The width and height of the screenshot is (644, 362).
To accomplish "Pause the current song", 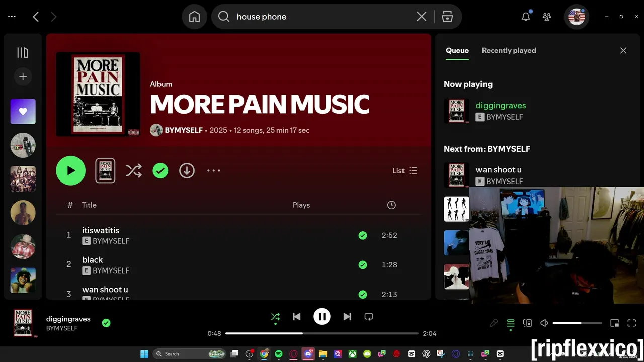I will (322, 317).
